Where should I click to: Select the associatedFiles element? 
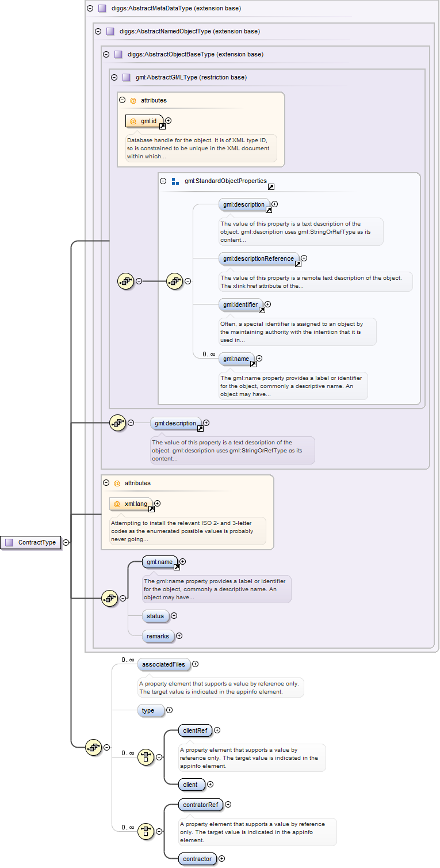164,664
